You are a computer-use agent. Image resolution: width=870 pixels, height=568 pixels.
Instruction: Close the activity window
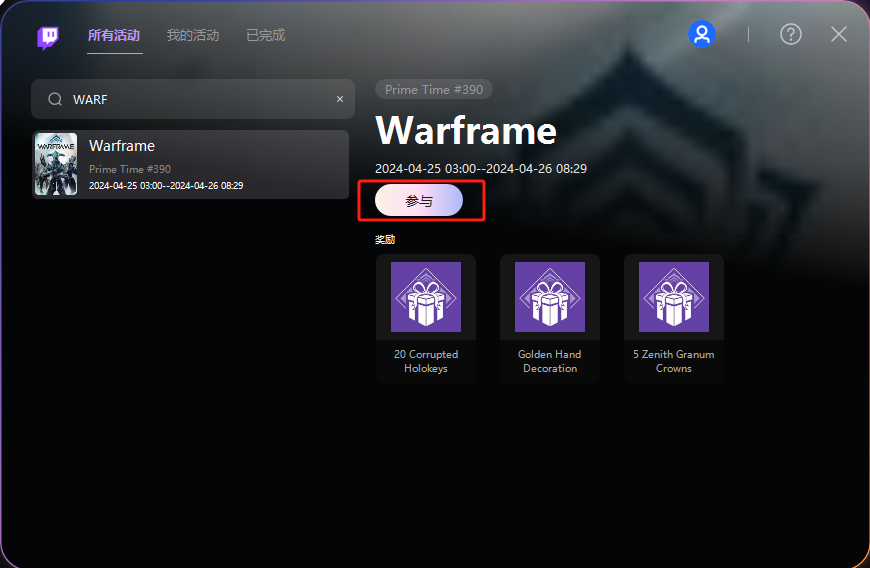coord(839,34)
